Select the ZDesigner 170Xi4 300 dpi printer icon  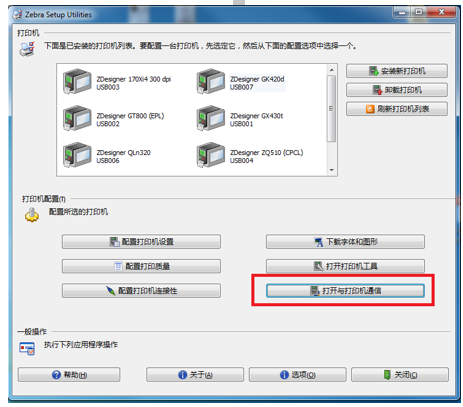(77, 81)
